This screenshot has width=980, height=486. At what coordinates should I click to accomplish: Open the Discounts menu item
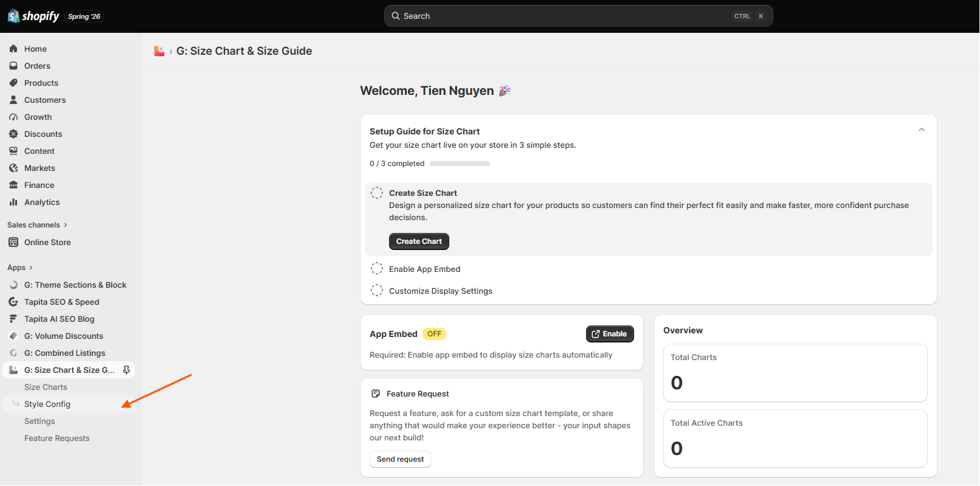[69, 134]
